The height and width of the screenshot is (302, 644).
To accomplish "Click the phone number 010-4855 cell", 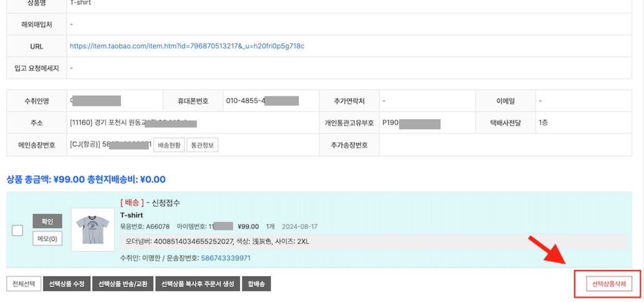I will [x=270, y=100].
